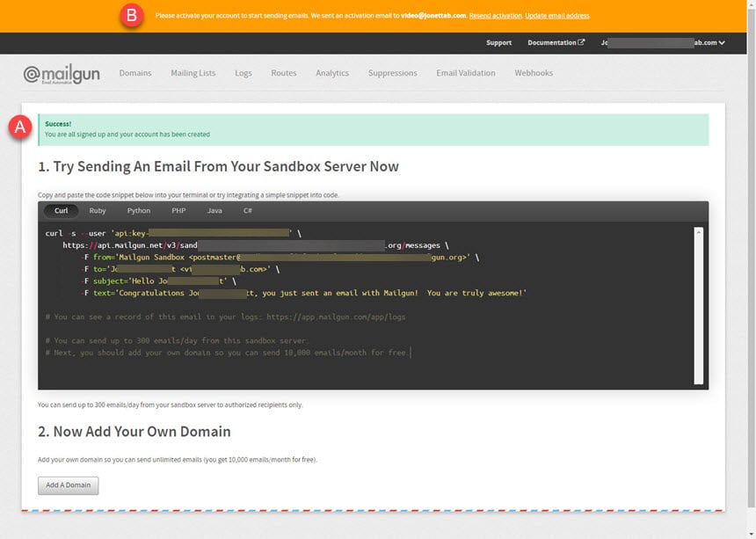Go to Mailing Lists
This screenshot has width=756, height=539.
click(193, 73)
